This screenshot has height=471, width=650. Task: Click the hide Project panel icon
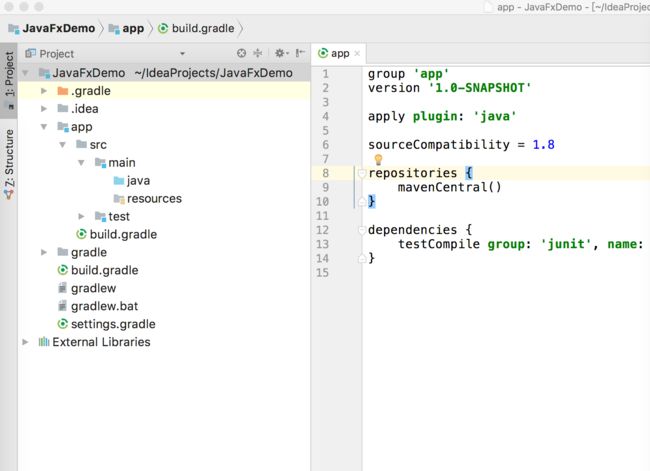(x=300, y=53)
